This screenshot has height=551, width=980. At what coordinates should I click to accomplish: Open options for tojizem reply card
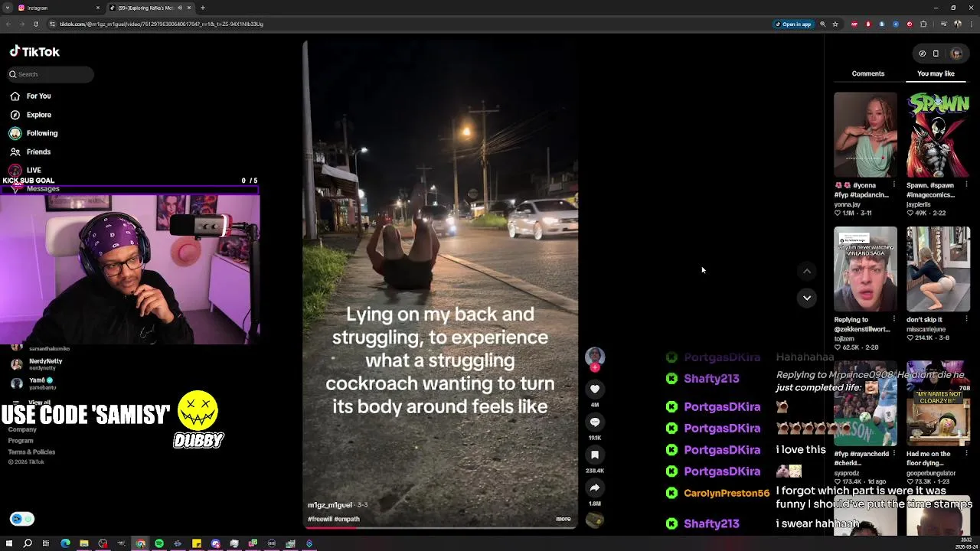[x=893, y=319]
